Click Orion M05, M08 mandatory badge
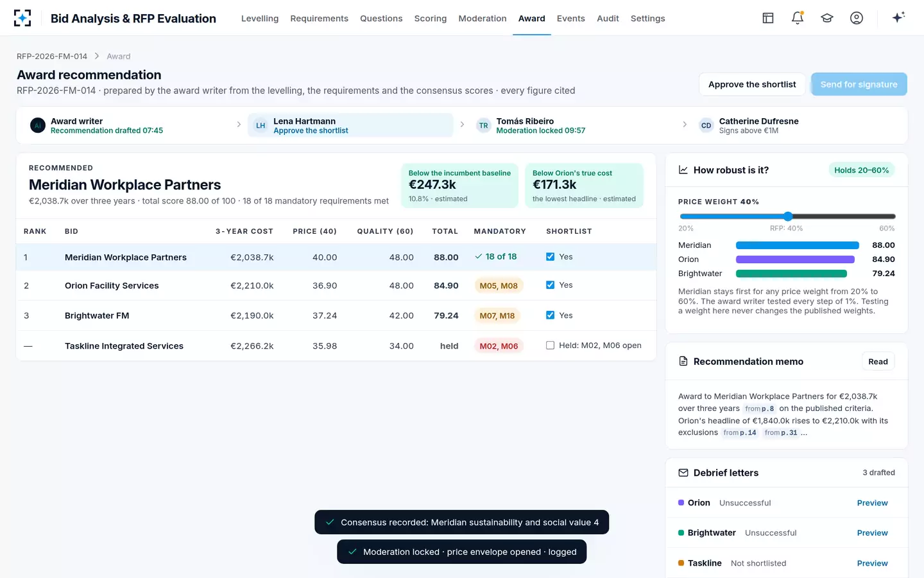The image size is (924, 578). [x=499, y=286]
